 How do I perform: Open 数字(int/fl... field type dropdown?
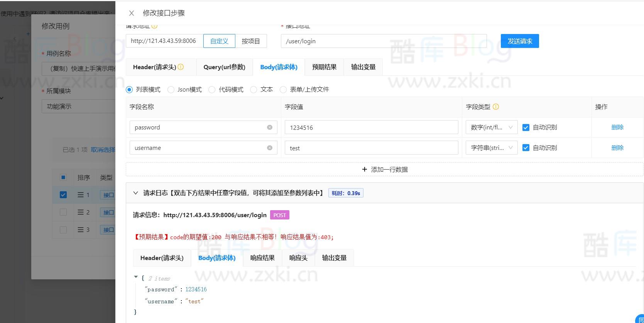point(492,127)
